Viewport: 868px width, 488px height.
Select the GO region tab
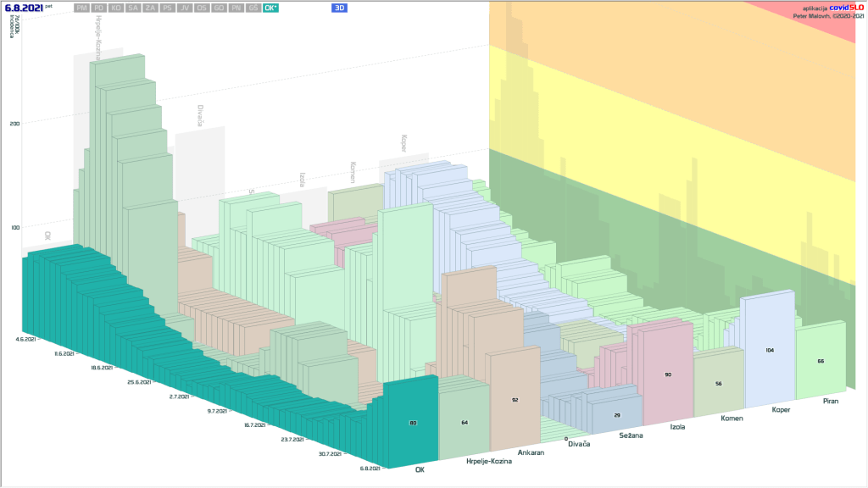tap(219, 8)
